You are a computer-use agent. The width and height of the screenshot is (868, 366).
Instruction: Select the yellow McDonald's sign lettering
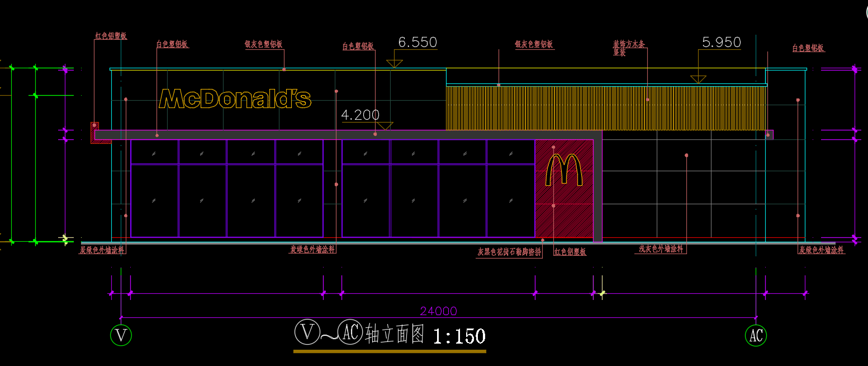tap(235, 98)
